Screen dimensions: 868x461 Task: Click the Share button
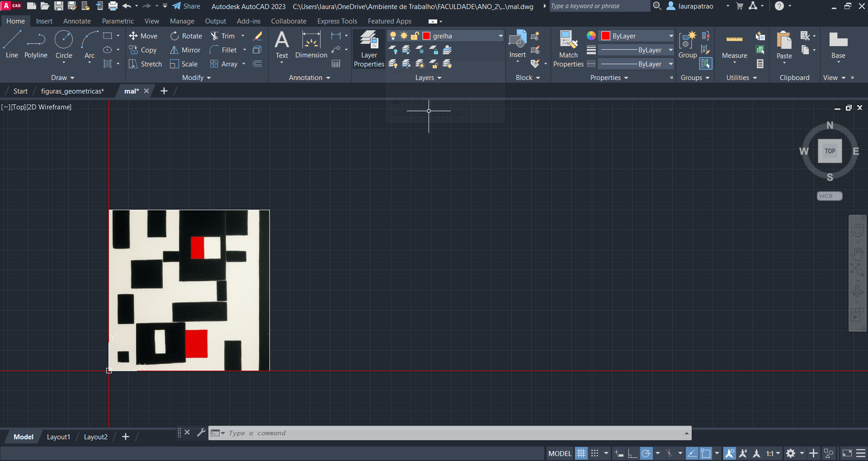click(x=186, y=6)
